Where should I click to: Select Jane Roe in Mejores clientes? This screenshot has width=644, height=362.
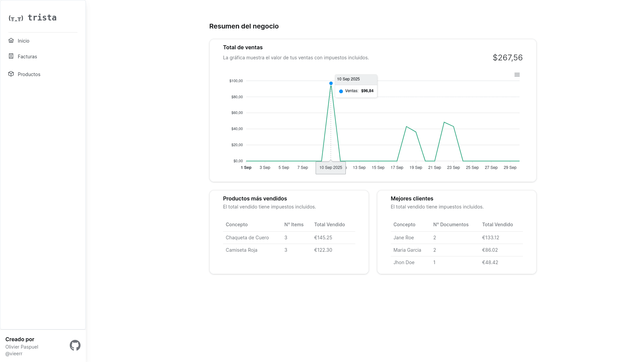tap(404, 238)
